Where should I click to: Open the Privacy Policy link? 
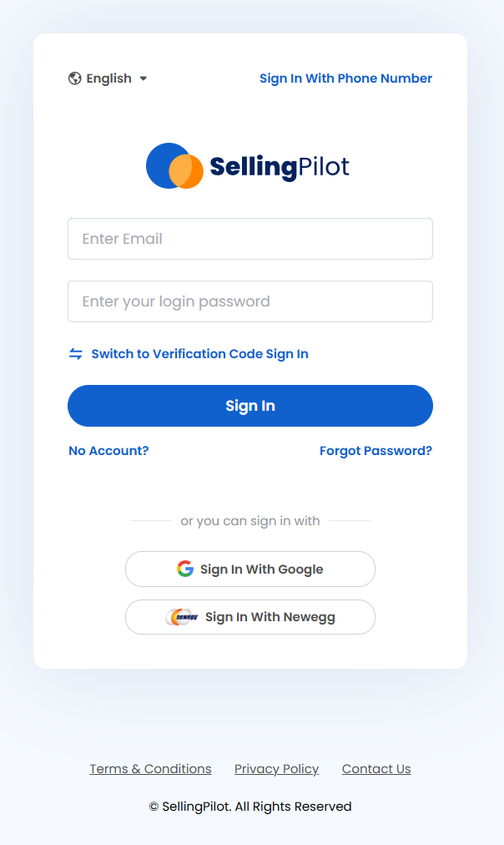[x=277, y=769]
